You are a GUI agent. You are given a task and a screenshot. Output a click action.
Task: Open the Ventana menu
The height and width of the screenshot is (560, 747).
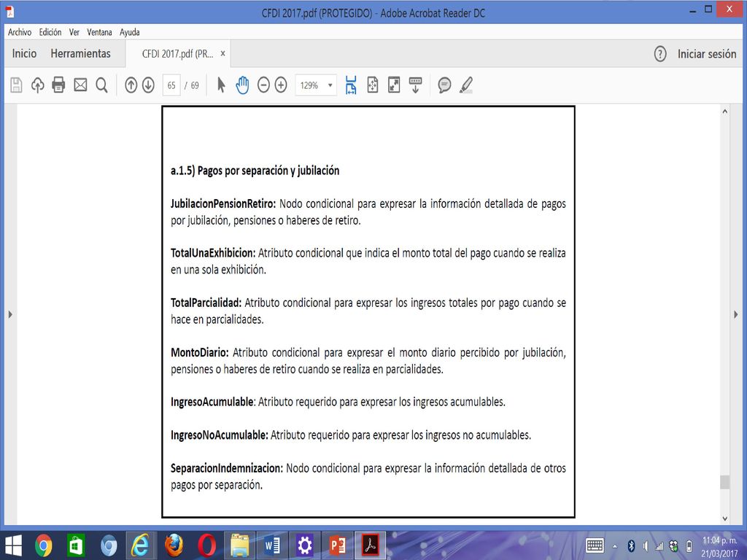(x=99, y=32)
